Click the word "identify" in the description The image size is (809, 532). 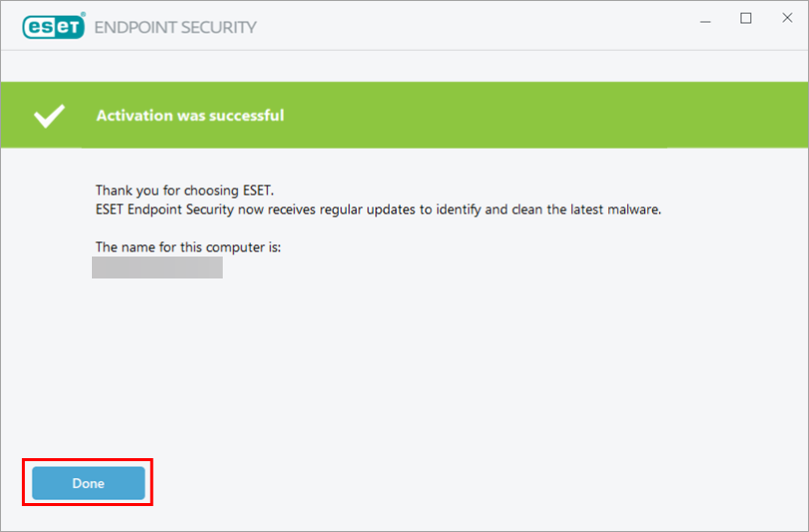point(469,210)
